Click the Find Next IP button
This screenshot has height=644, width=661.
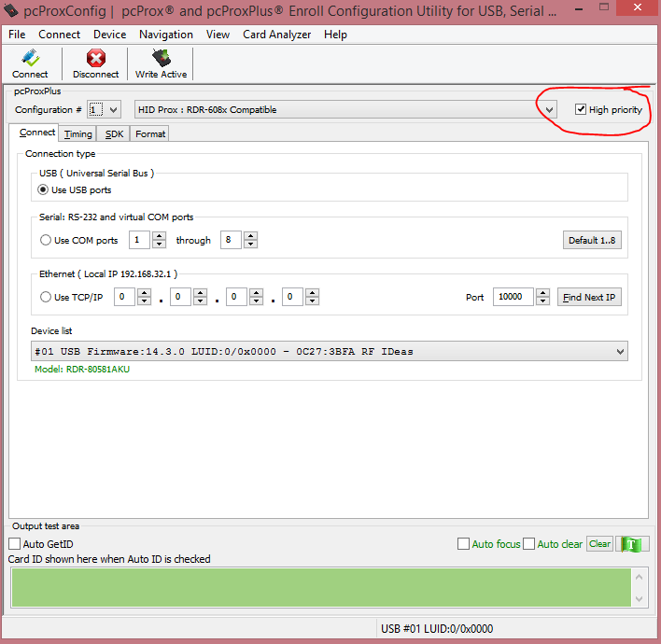[x=589, y=297]
